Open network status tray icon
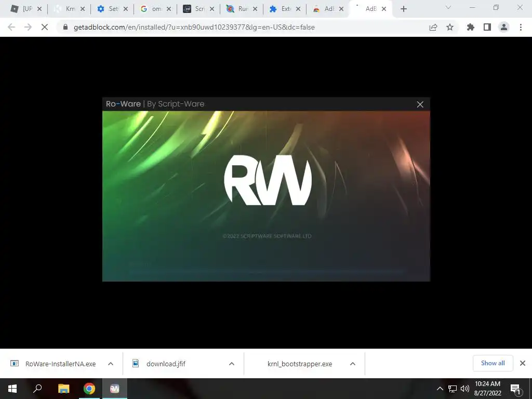Viewport: 532px width, 399px height. pyautogui.click(x=453, y=389)
